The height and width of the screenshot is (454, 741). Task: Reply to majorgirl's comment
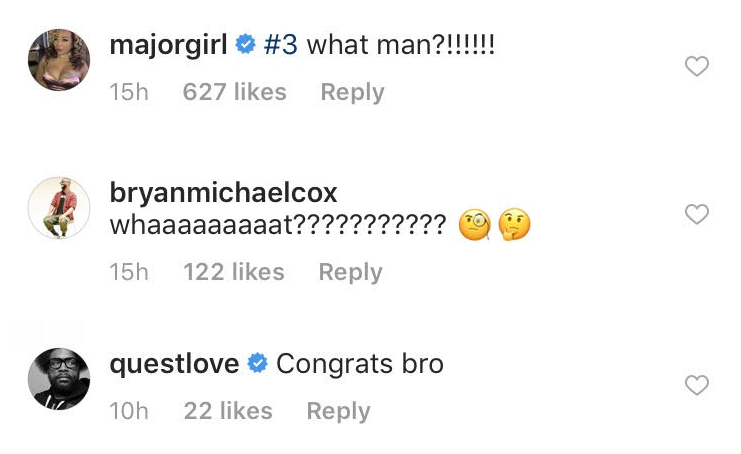coord(352,92)
